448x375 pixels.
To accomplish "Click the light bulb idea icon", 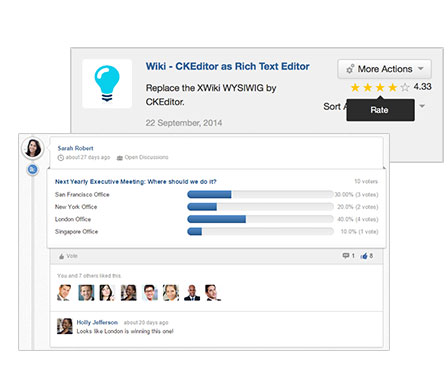I will (x=107, y=84).
